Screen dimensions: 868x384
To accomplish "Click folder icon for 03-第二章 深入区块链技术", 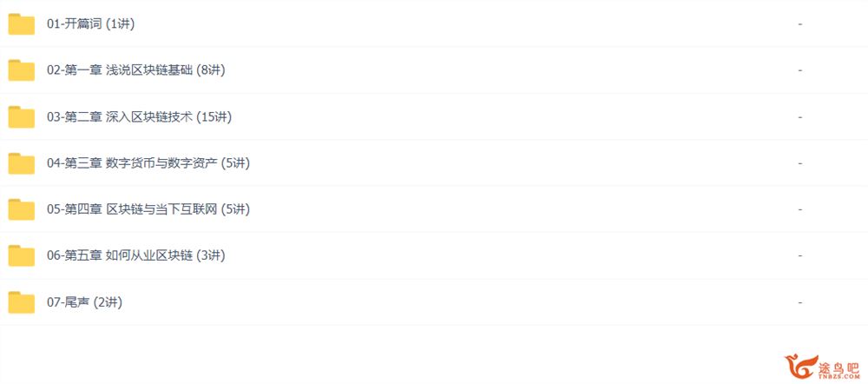I will [x=22, y=117].
